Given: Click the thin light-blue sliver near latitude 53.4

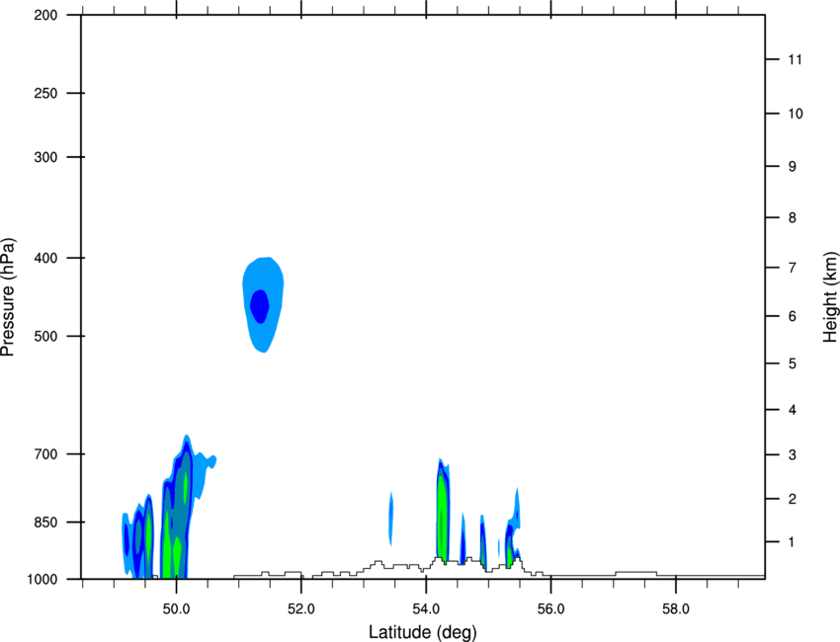Looking at the screenshot, I should coord(391,519).
